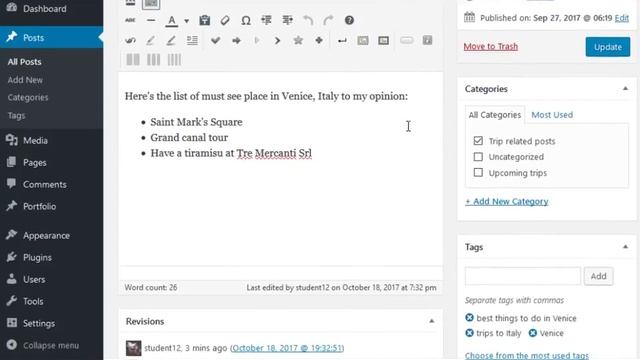This screenshot has width=640, height=360.
Task: Click the solid right arrow list icon
Action: click(x=236, y=40)
